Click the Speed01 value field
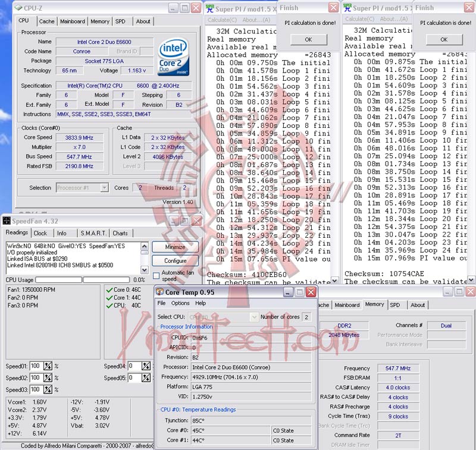Screen dimensions: 476x450 (x=36, y=366)
